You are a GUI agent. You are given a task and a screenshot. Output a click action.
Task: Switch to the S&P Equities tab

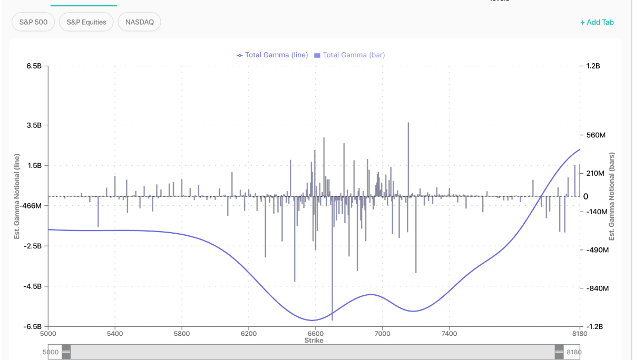(86, 22)
